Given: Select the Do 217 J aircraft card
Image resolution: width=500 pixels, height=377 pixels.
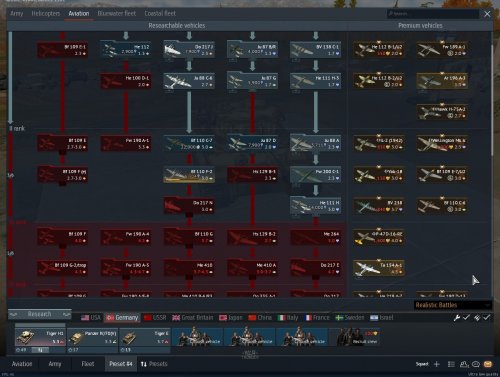Looking at the screenshot, I should [189, 50].
